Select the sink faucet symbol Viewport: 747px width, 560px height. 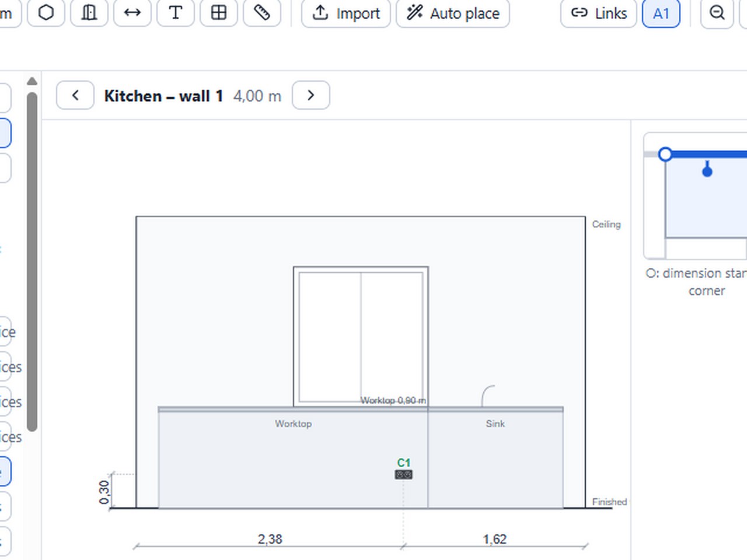pyautogui.click(x=488, y=395)
